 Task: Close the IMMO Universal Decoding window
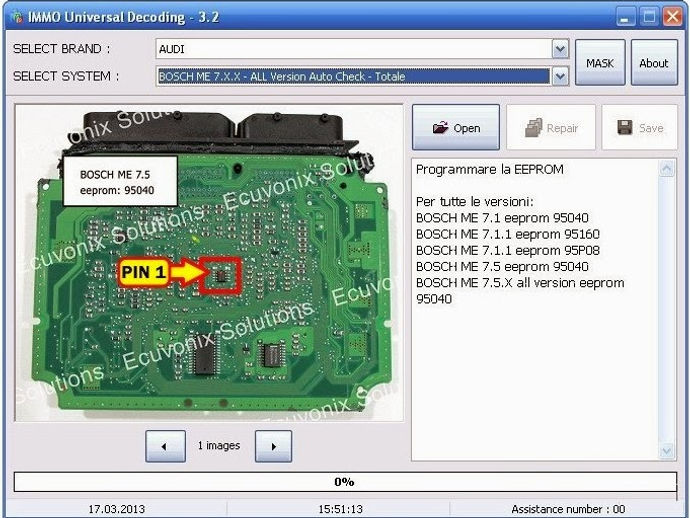[673, 17]
